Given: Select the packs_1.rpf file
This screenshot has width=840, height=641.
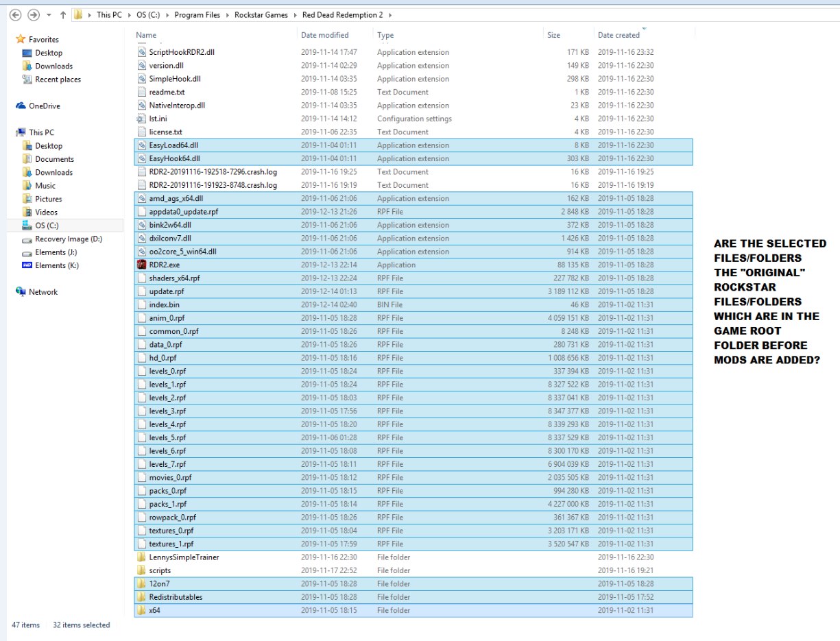Looking at the screenshot, I should [x=413, y=505].
